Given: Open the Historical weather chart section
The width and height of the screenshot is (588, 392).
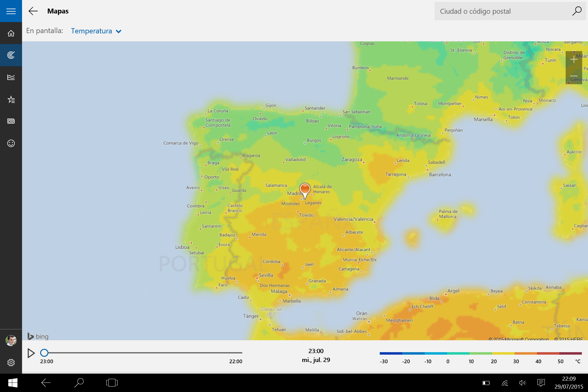Looking at the screenshot, I should point(11,77).
